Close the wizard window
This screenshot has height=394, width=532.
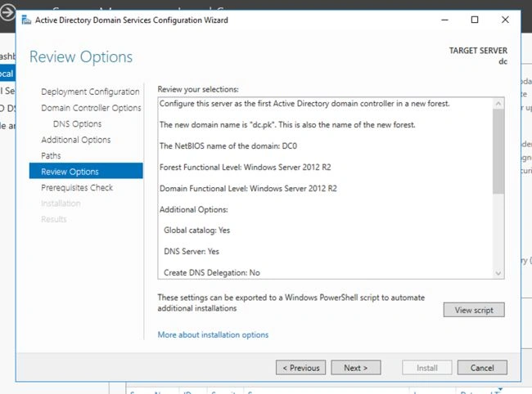505,20
